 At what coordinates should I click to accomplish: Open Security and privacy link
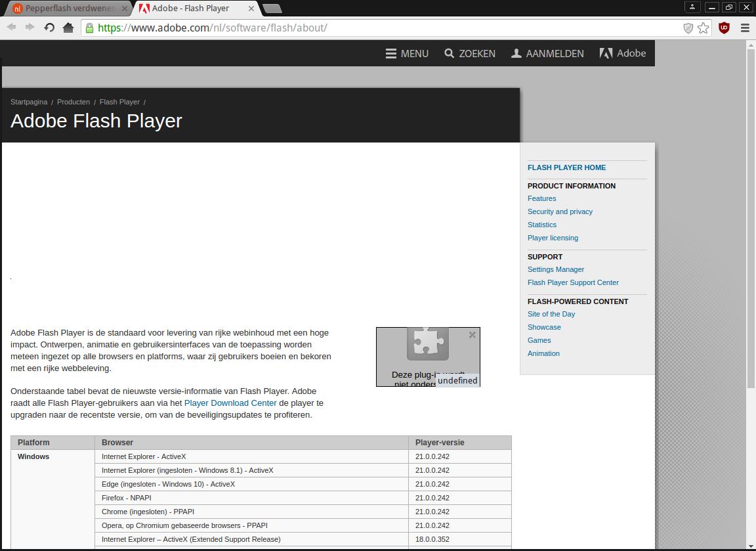[560, 211]
